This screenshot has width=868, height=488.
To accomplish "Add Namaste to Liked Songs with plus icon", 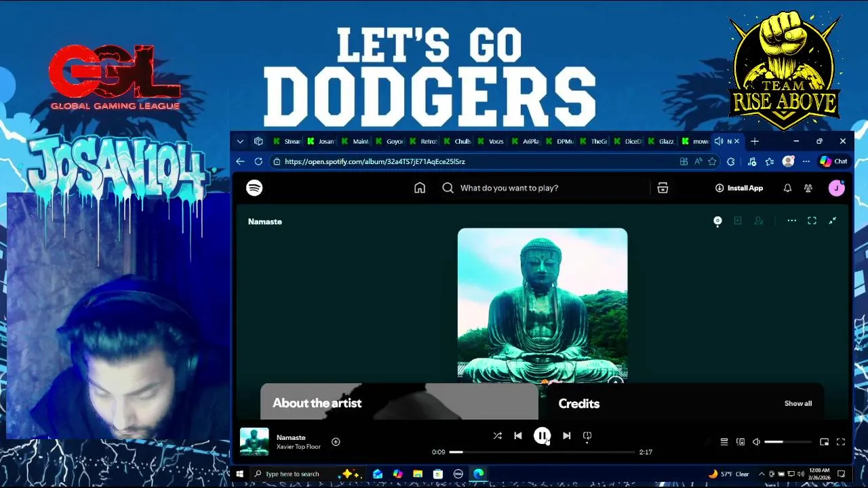I will coord(336,442).
